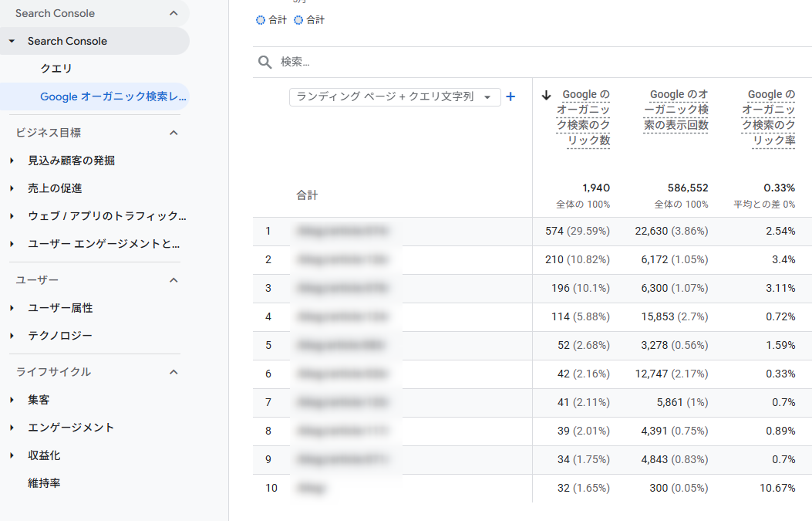This screenshot has height=521, width=812.
Task: Expand テクノロジー menu
Action: click(12, 336)
